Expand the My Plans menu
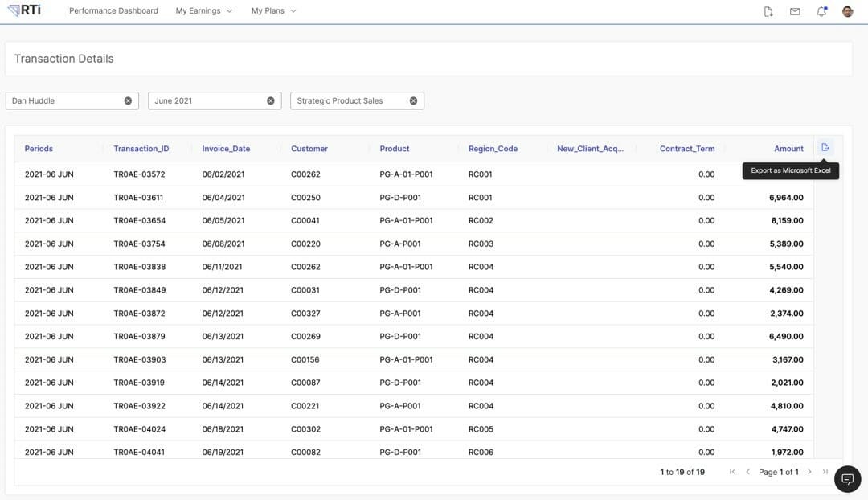The height and width of the screenshot is (500, 868). coord(273,11)
